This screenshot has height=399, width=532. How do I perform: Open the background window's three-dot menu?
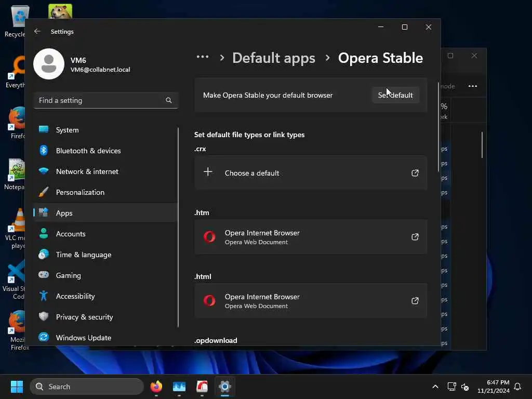pos(473,86)
